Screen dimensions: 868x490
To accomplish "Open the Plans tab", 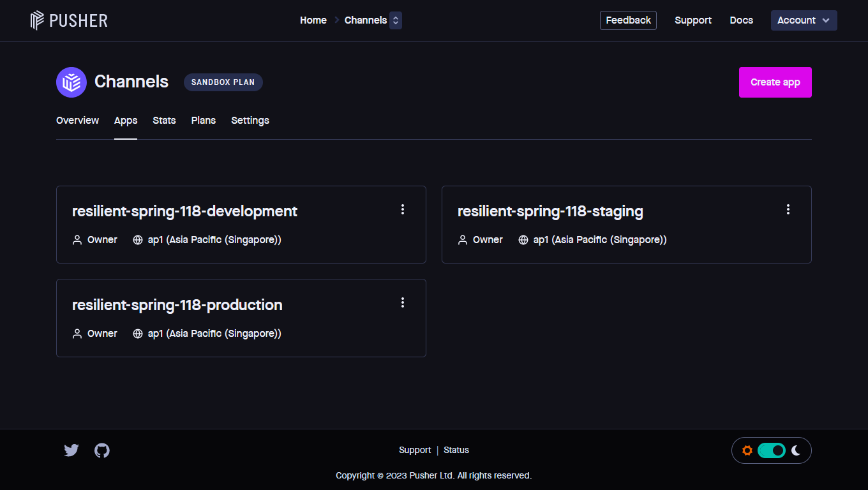I will [x=204, y=121].
